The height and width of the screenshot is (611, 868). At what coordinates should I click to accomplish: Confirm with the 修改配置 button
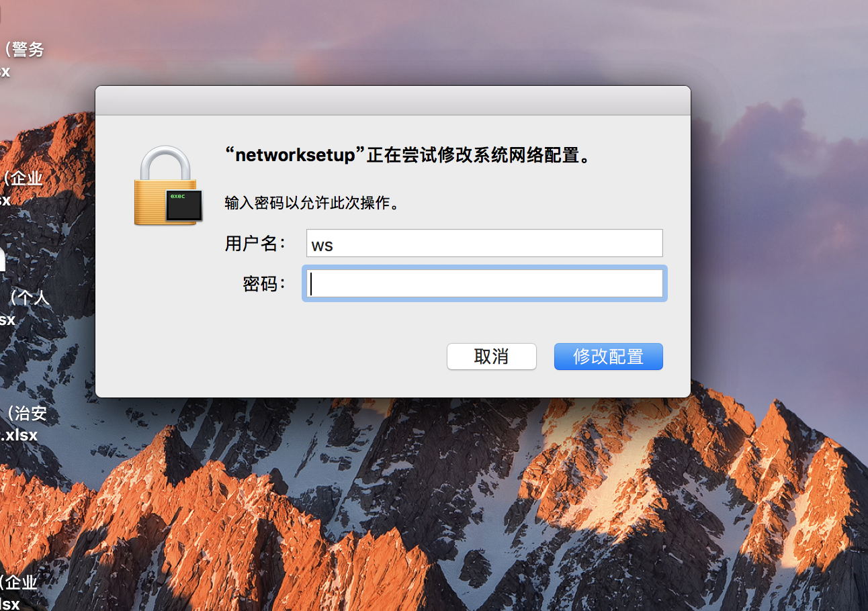coord(609,357)
